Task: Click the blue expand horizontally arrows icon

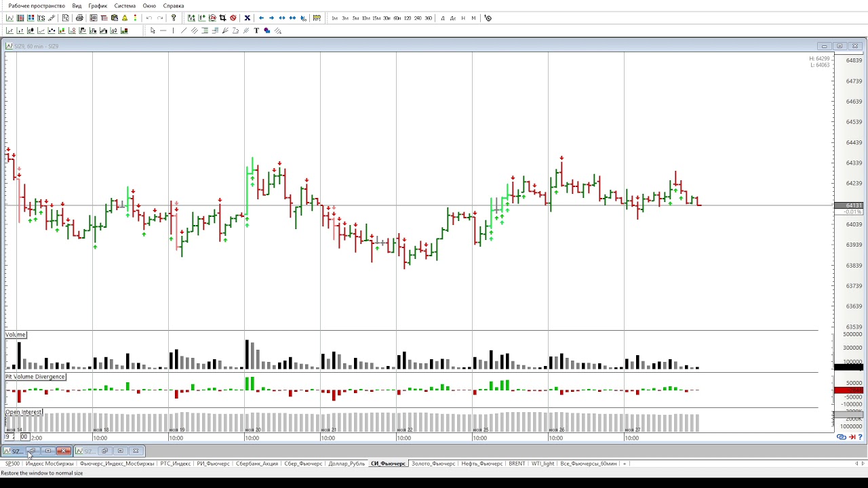Action: point(282,18)
